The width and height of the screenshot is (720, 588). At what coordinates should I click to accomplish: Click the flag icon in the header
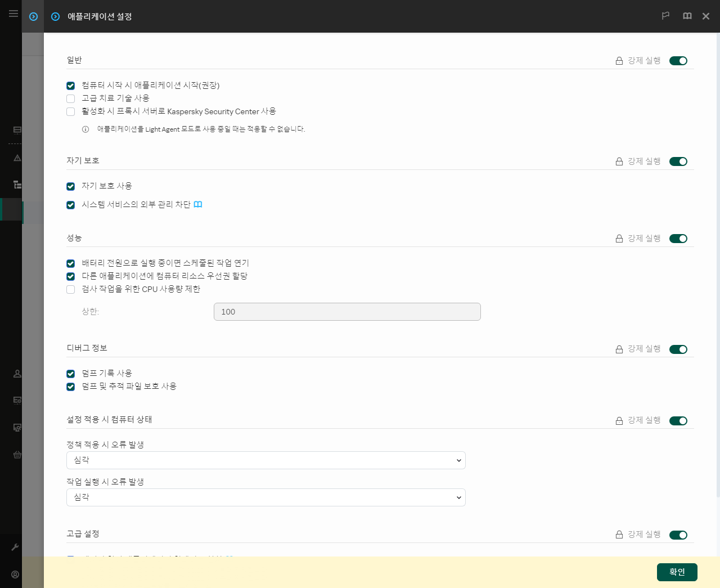pyautogui.click(x=665, y=16)
